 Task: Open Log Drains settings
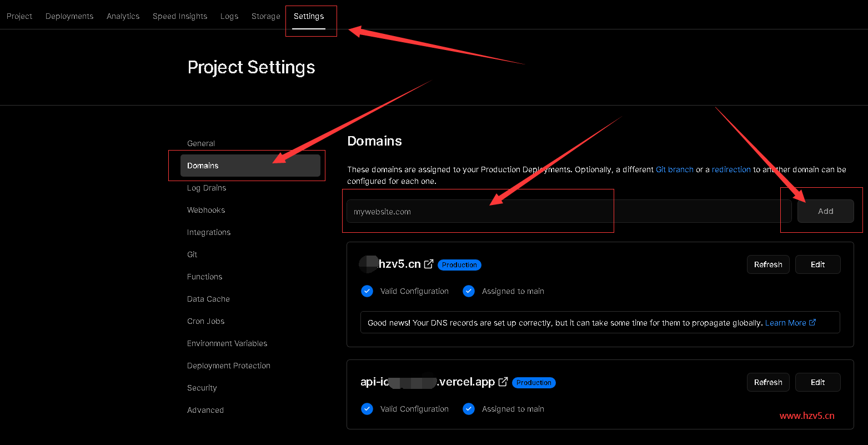[207, 188]
